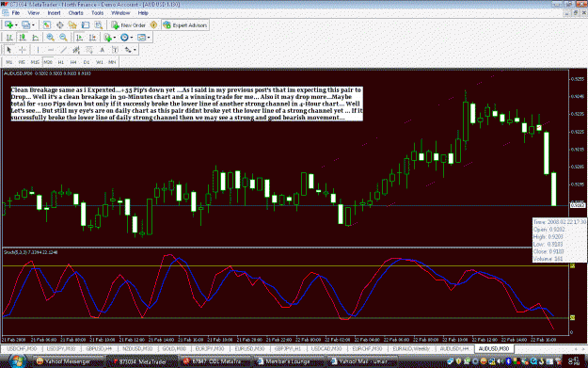Viewport: 588px width, 368px height.
Task: Select the arrow Cursor tool
Action: [x=9, y=50]
